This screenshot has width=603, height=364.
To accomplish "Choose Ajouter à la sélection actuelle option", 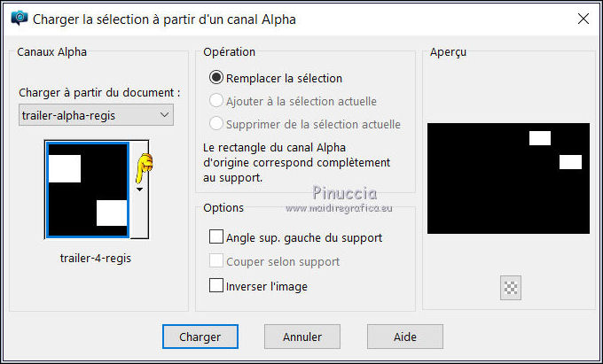I will (x=215, y=101).
